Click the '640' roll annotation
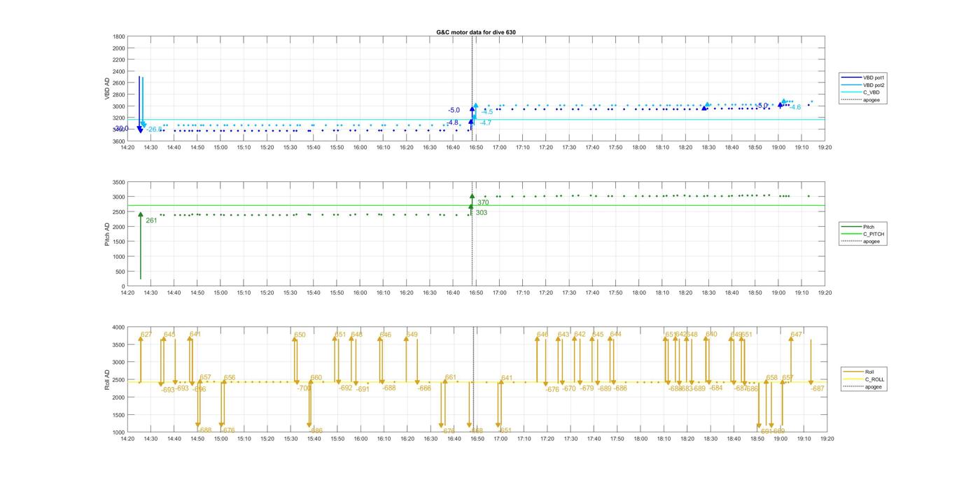The width and height of the screenshot is (980, 485). pyautogui.click(x=711, y=335)
